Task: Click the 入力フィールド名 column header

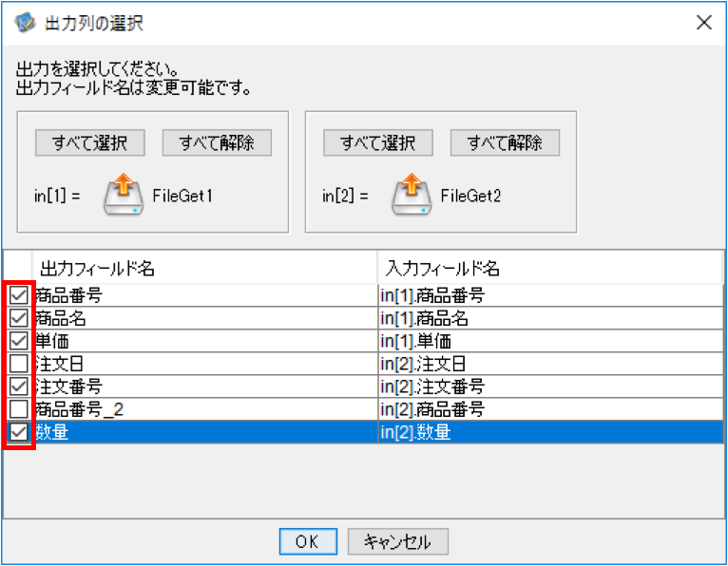Action: click(550, 268)
